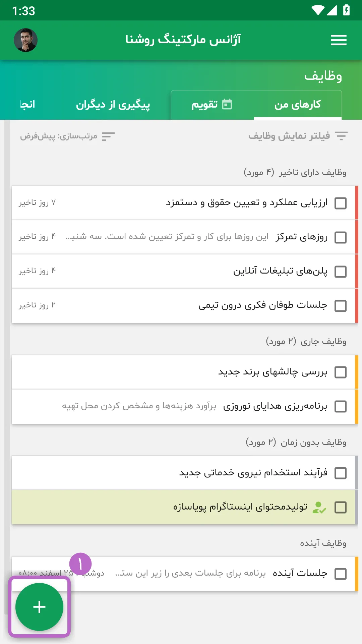Open the فیلتر نمایش وظایف filter options
This screenshot has width=362, height=644.
pyautogui.click(x=298, y=136)
